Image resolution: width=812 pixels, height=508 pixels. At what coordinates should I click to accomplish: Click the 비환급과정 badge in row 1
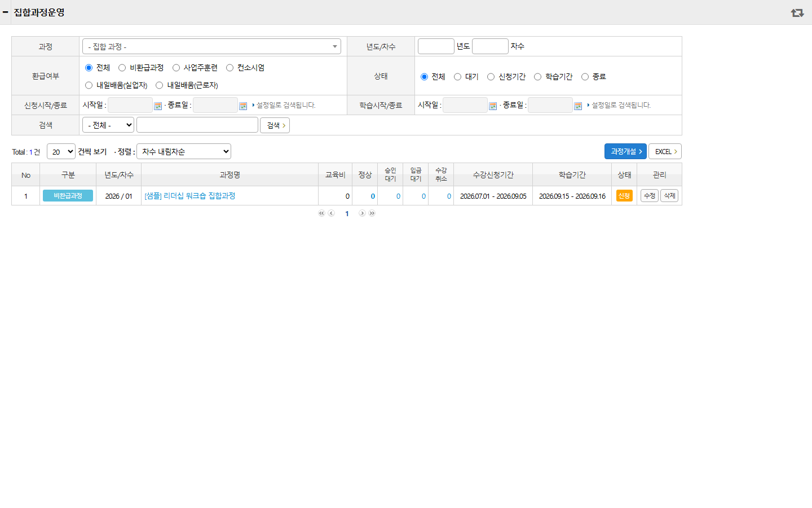(x=68, y=196)
